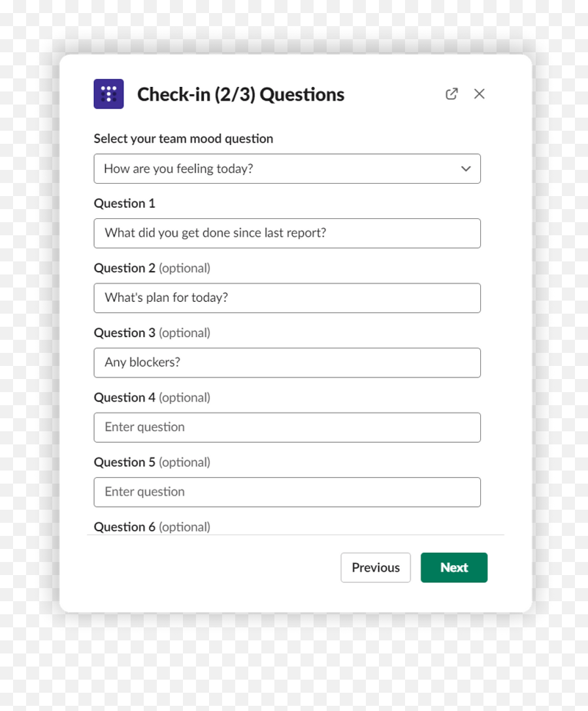Image resolution: width=588 pixels, height=711 pixels.
Task: Close the Check-in Questions dialog
Action: [x=479, y=94]
